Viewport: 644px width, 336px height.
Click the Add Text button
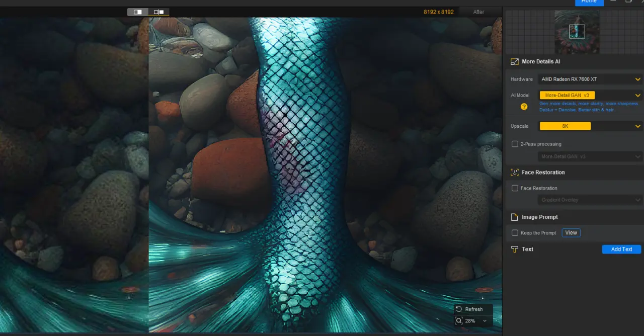(621, 249)
